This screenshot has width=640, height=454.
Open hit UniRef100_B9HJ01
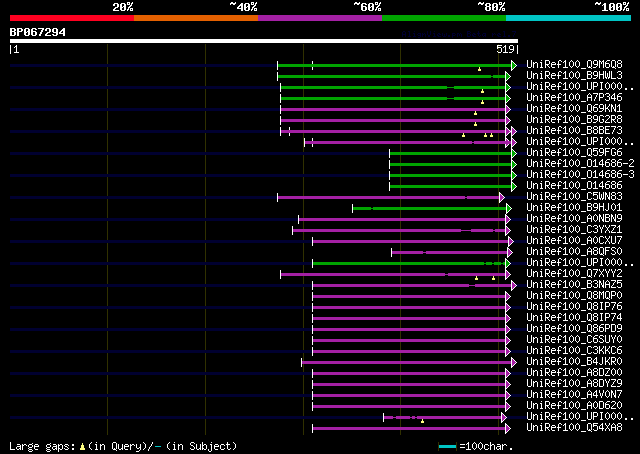pos(574,208)
